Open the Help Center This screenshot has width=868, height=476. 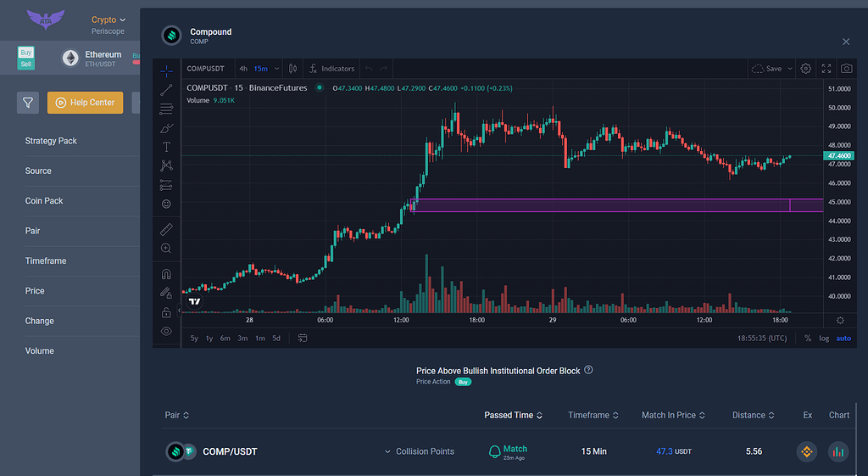click(x=86, y=103)
